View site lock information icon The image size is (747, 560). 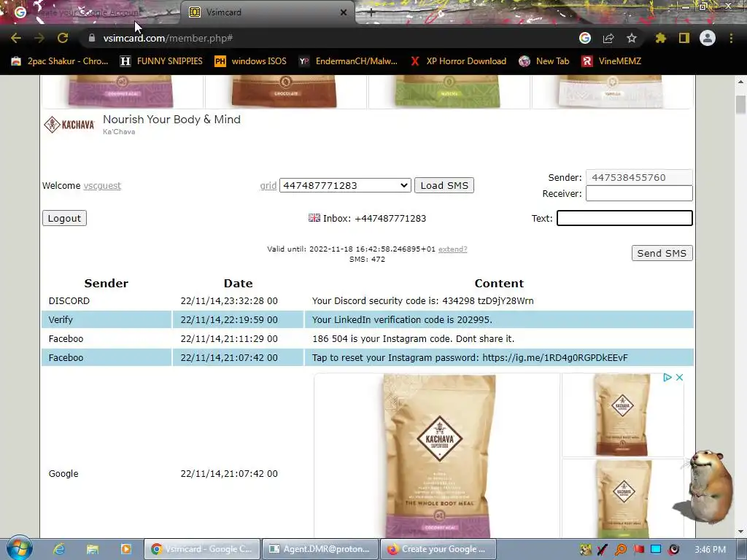pyautogui.click(x=91, y=38)
